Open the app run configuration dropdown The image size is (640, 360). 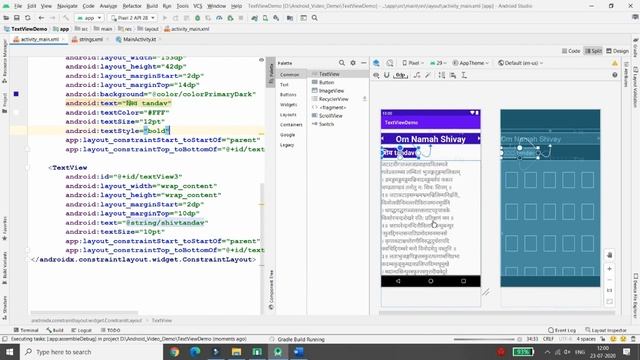coord(89,18)
